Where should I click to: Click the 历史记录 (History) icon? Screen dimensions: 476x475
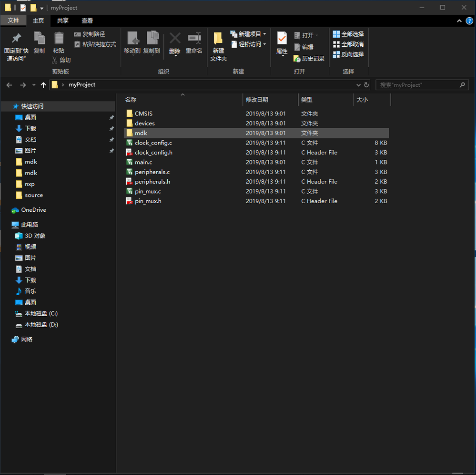click(x=309, y=58)
